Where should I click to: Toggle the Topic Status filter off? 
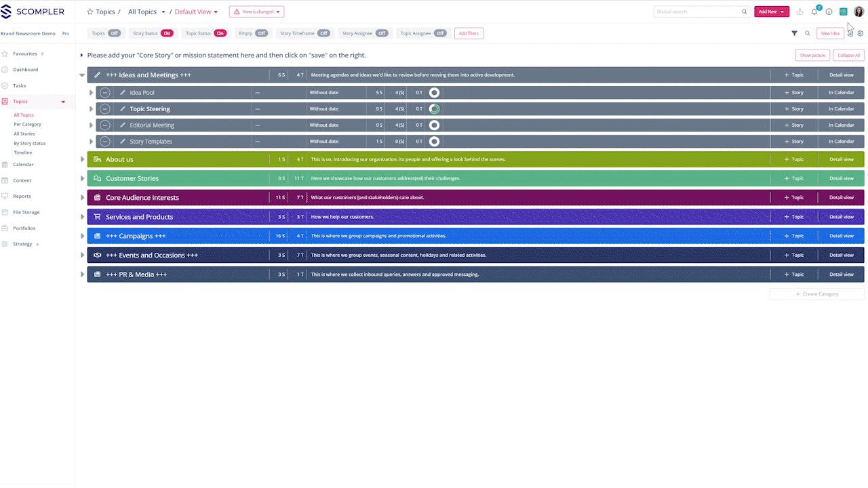(x=220, y=33)
